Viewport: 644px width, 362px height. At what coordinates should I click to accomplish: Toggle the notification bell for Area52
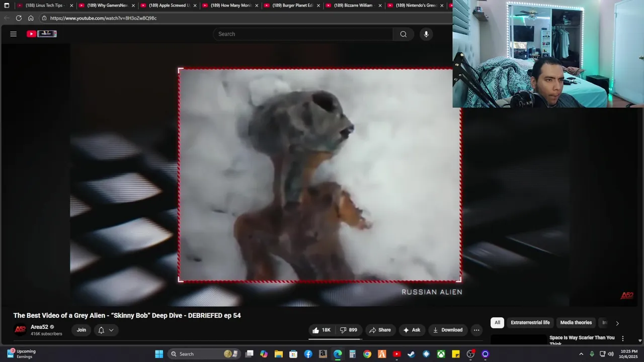(x=101, y=330)
